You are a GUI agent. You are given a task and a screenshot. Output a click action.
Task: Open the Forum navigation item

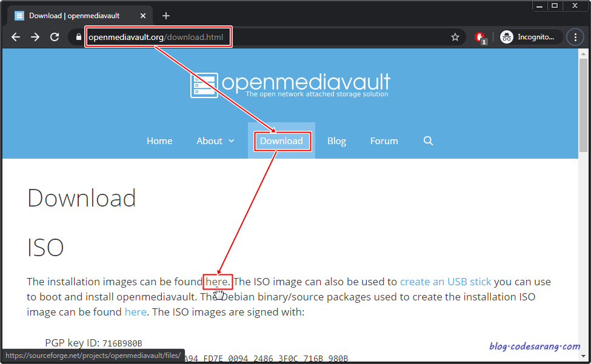point(384,141)
